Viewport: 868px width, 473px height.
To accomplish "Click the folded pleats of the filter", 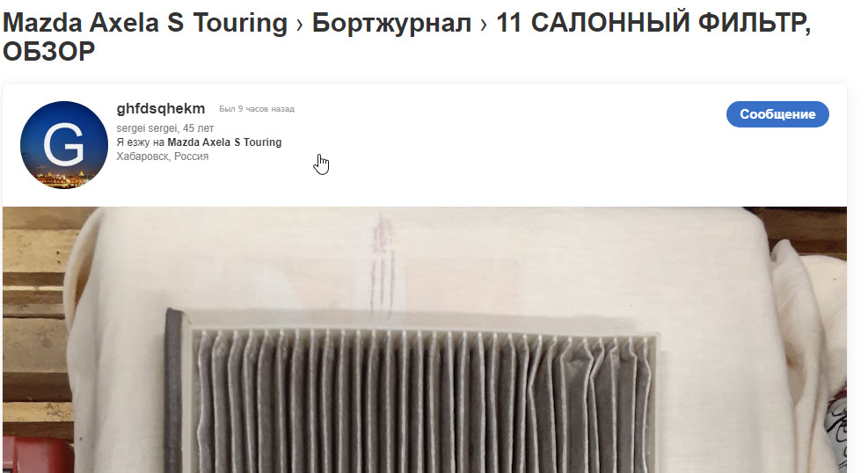I will point(424,402).
